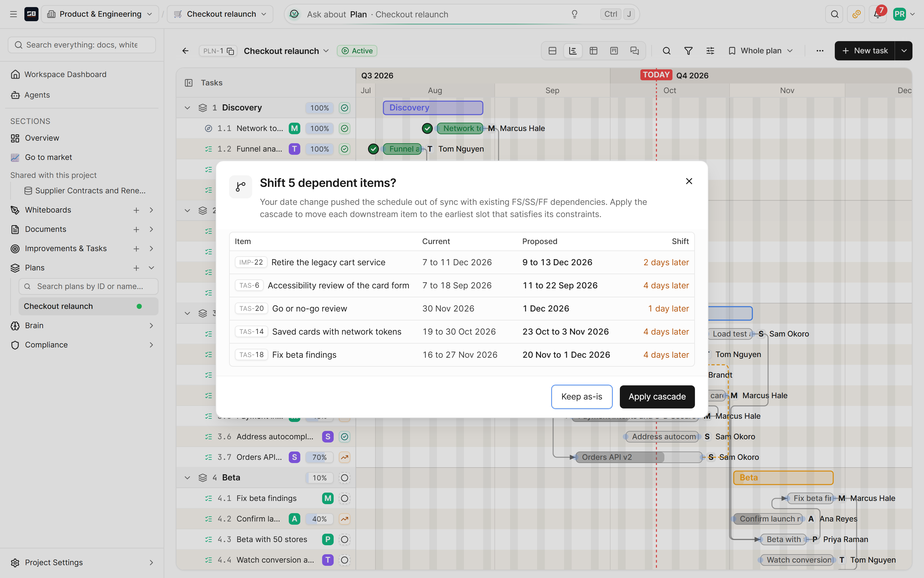Image resolution: width=924 pixels, height=578 pixels.
Task: Close the Shift dependent items dialog
Action: pyautogui.click(x=689, y=181)
